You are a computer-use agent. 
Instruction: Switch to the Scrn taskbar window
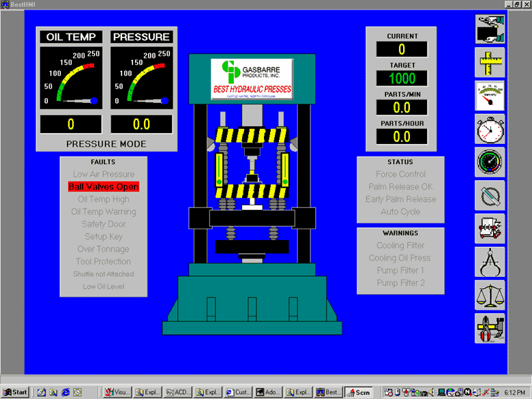[x=360, y=392]
